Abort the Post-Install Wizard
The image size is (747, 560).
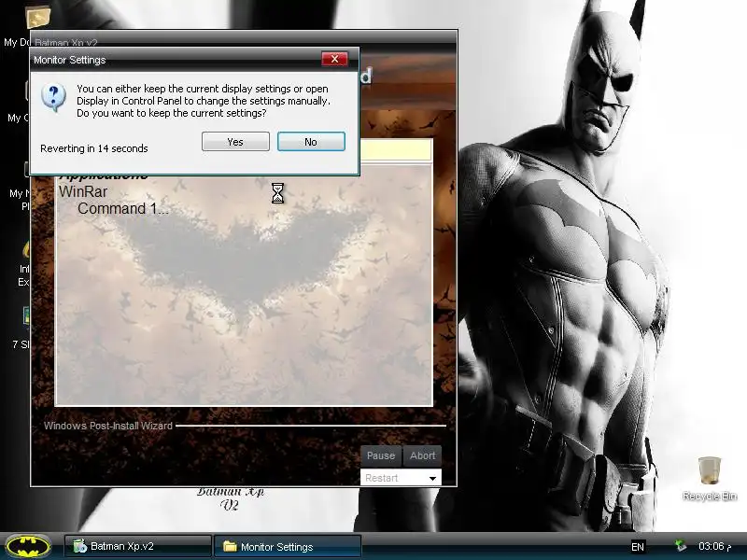coord(423,455)
